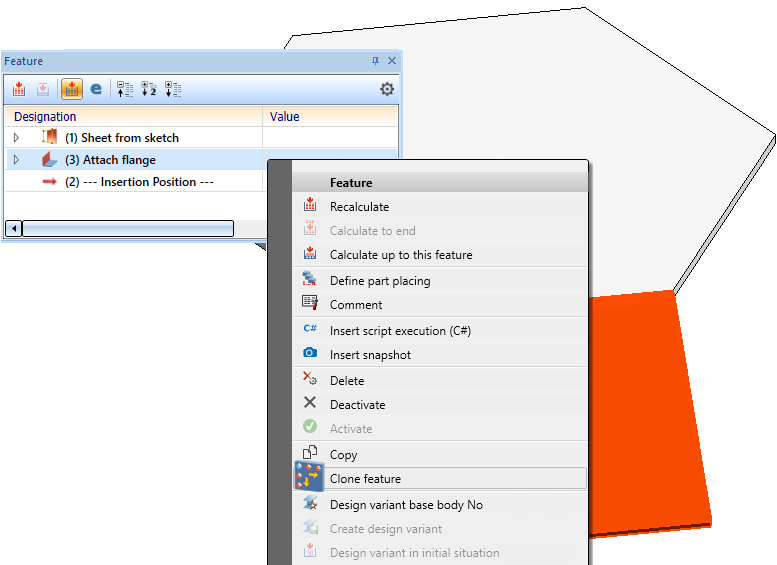This screenshot has width=777, height=565.
Task: Choose Create design variant entry
Action: tap(440, 529)
